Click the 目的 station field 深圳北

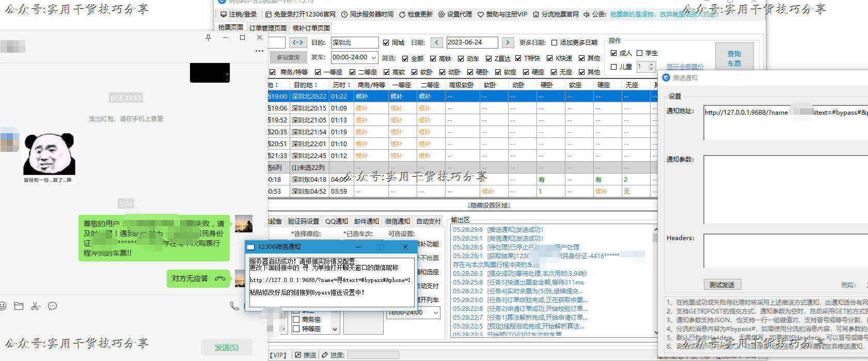(354, 42)
